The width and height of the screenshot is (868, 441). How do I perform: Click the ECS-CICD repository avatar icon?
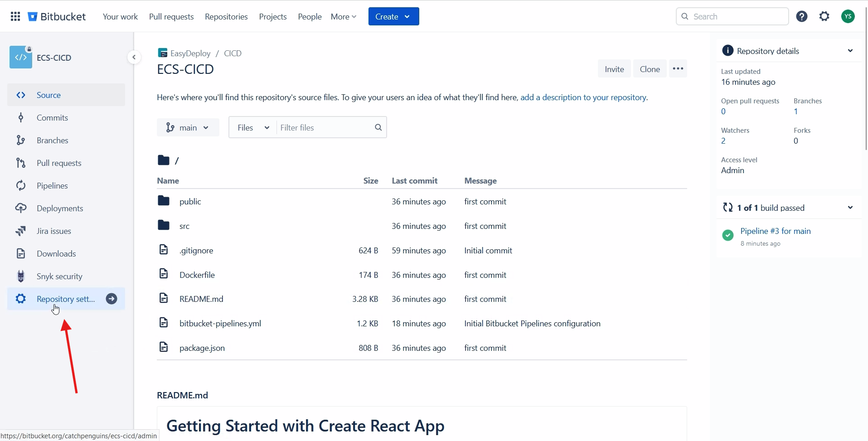21,57
